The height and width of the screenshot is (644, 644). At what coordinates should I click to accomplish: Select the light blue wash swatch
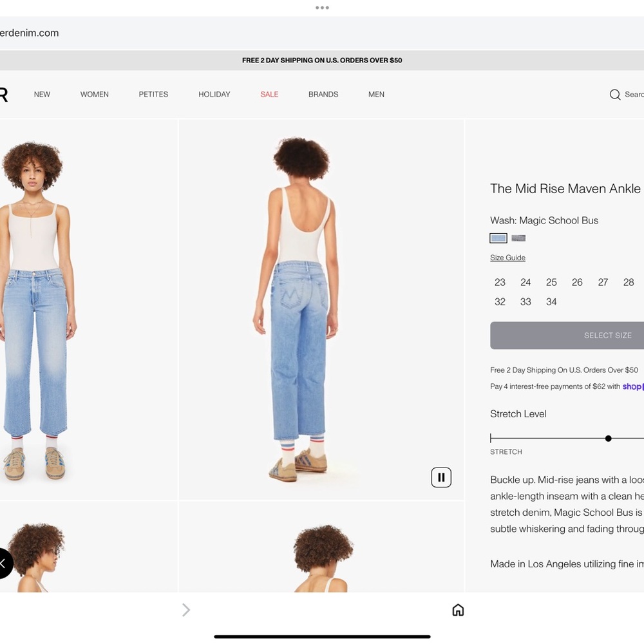(498, 238)
